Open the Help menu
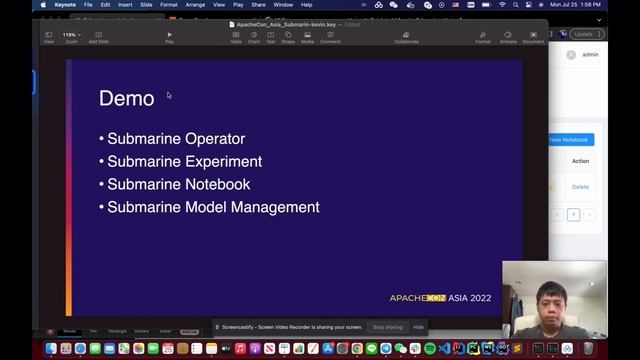This screenshot has height=360, width=640. (x=307, y=5)
